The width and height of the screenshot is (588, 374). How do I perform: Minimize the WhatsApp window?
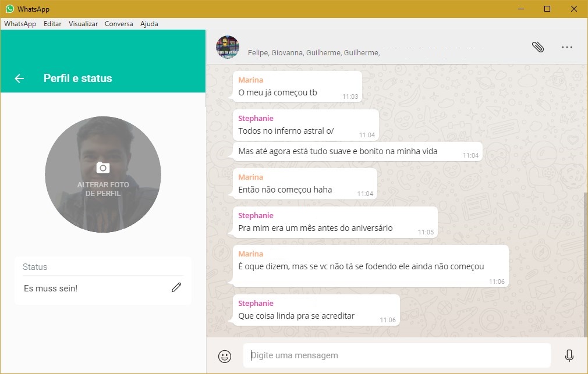coord(521,9)
